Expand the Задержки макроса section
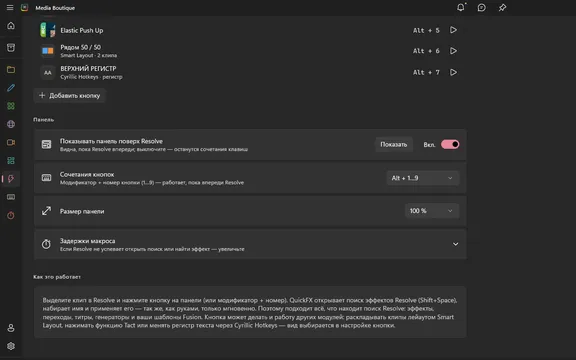The image size is (576, 360). pyautogui.click(x=456, y=244)
